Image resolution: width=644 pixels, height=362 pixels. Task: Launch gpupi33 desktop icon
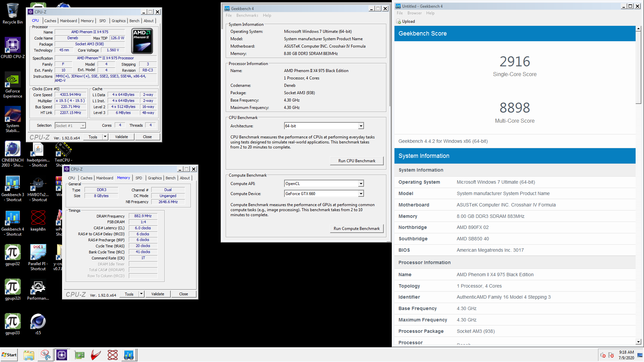pos(13,324)
